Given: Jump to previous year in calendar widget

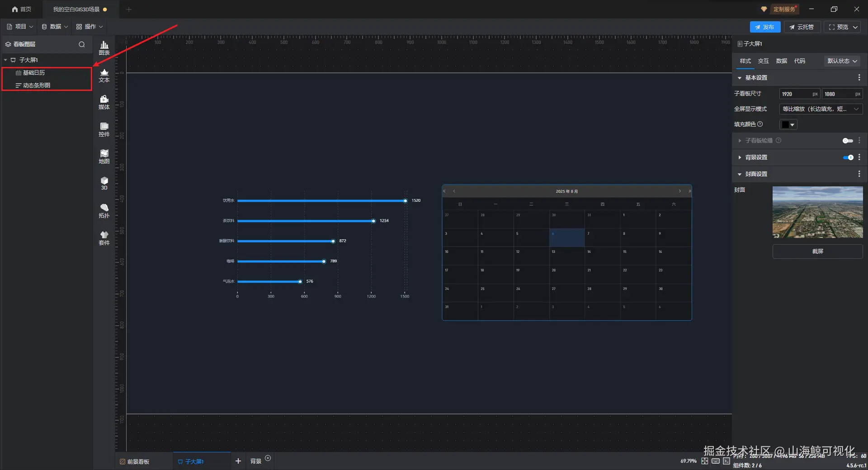Looking at the screenshot, I should pyautogui.click(x=445, y=191).
